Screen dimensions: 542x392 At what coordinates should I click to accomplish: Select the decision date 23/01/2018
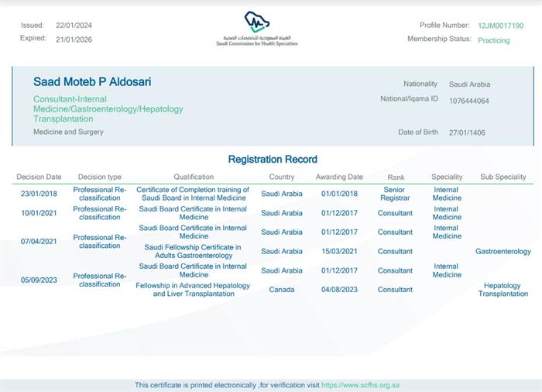coord(39,194)
